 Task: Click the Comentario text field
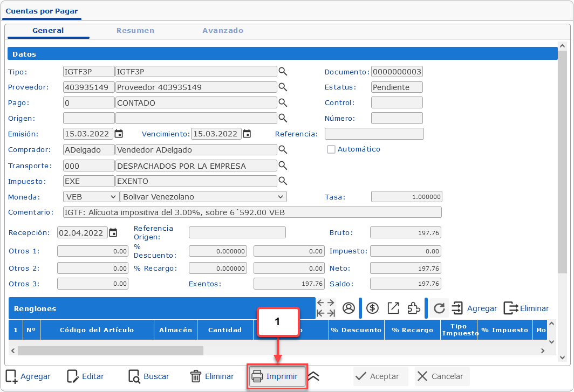252,212
